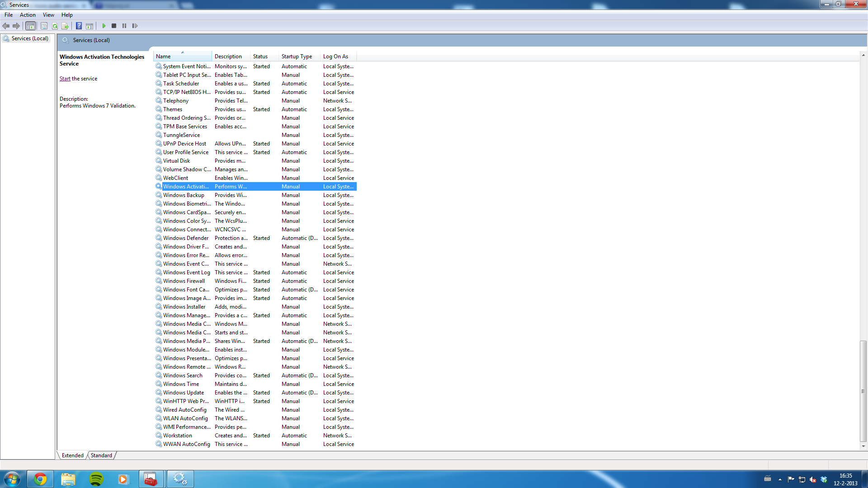Switch to the Standard tab
The width and height of the screenshot is (868, 488).
click(101, 455)
